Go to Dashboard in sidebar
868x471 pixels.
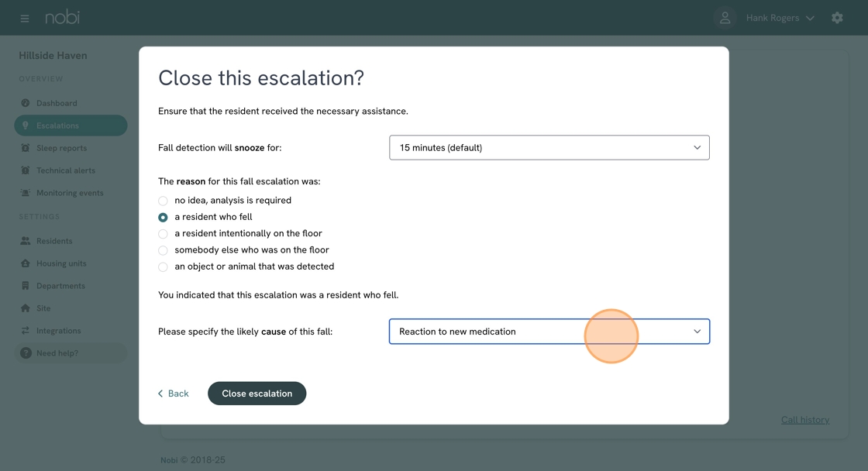(71, 103)
